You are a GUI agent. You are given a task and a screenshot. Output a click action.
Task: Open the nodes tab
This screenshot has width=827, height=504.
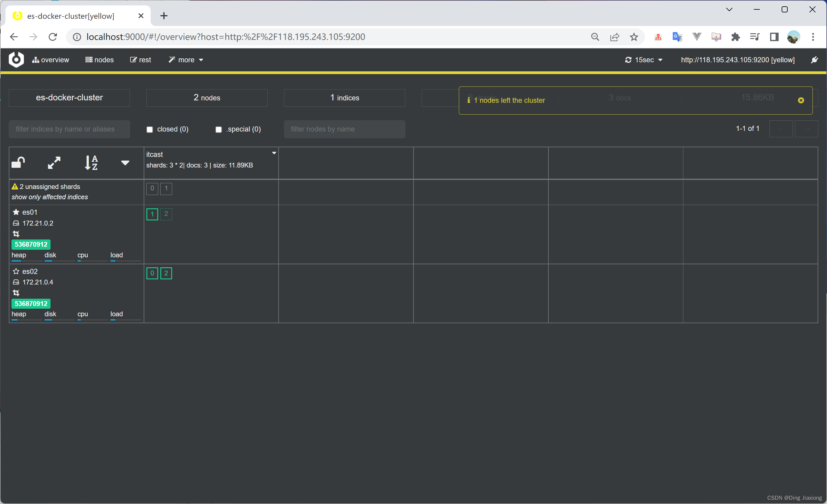pos(99,60)
